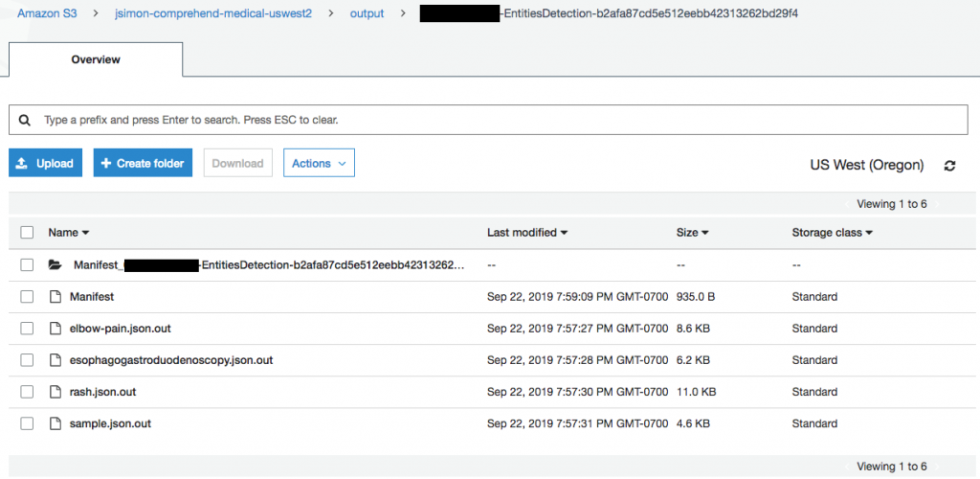This screenshot has width=980, height=479.
Task: Click the file icon beside elbow-pain.json.out
Action: 56,329
